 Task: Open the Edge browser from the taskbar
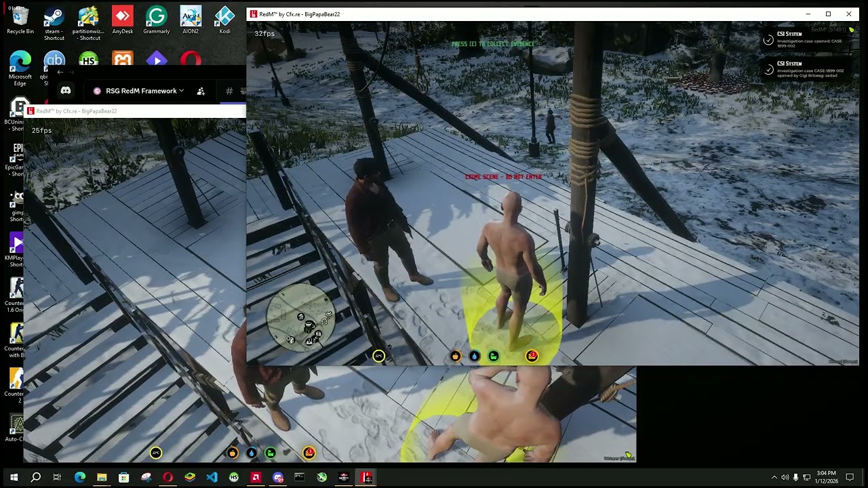click(x=79, y=477)
